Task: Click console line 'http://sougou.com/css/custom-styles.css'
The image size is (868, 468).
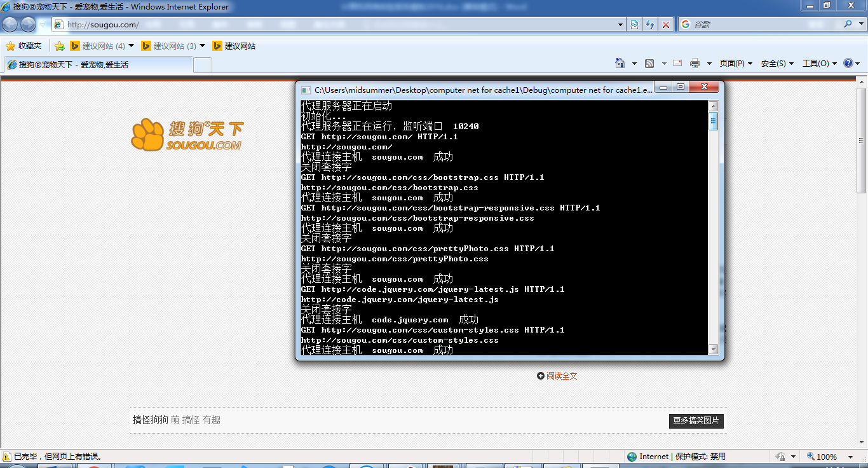Action: (x=400, y=340)
